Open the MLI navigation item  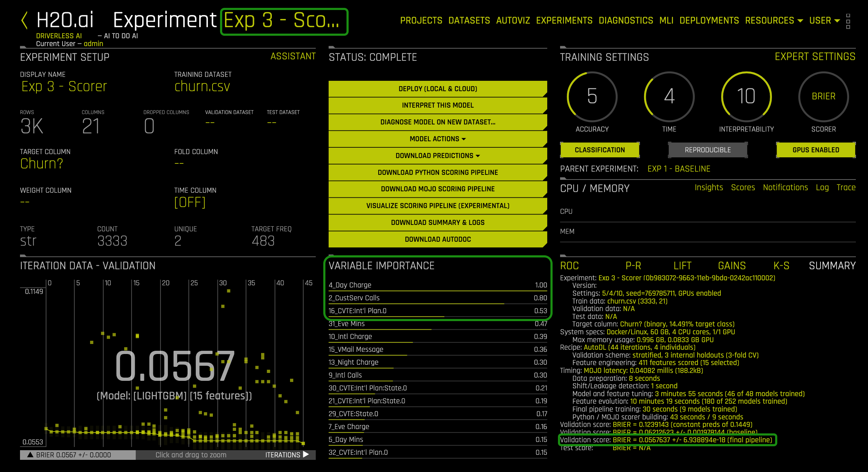(x=666, y=20)
